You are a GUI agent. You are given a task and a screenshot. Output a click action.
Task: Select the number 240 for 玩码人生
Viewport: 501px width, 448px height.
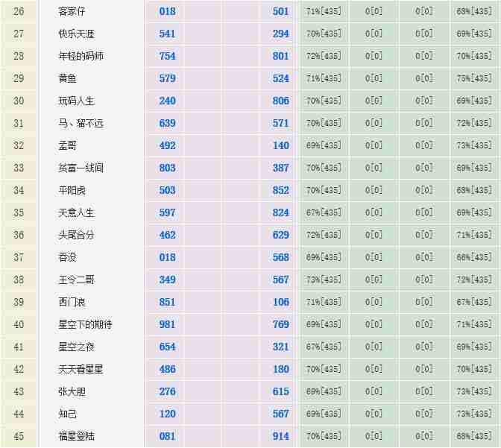tap(167, 101)
